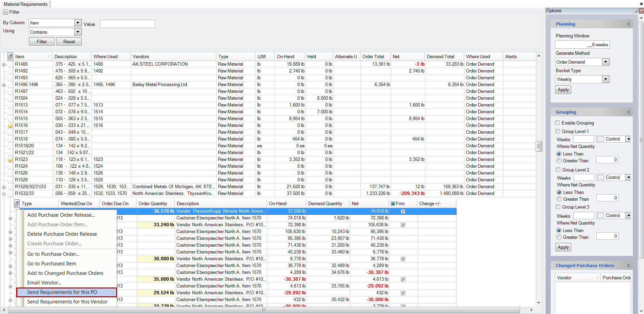
Task: Click the Alerts column header
Action: (x=519, y=56)
